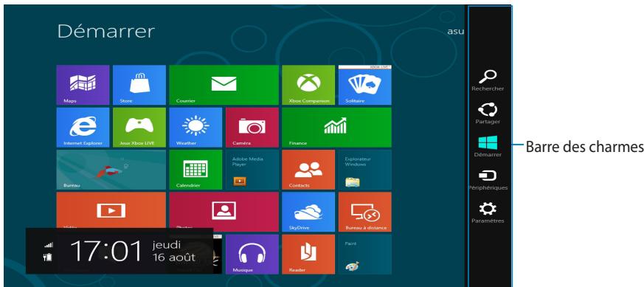Launch Bureau à distance tile
Image resolution: width=644 pixels, height=287 pixels.
coord(364,212)
